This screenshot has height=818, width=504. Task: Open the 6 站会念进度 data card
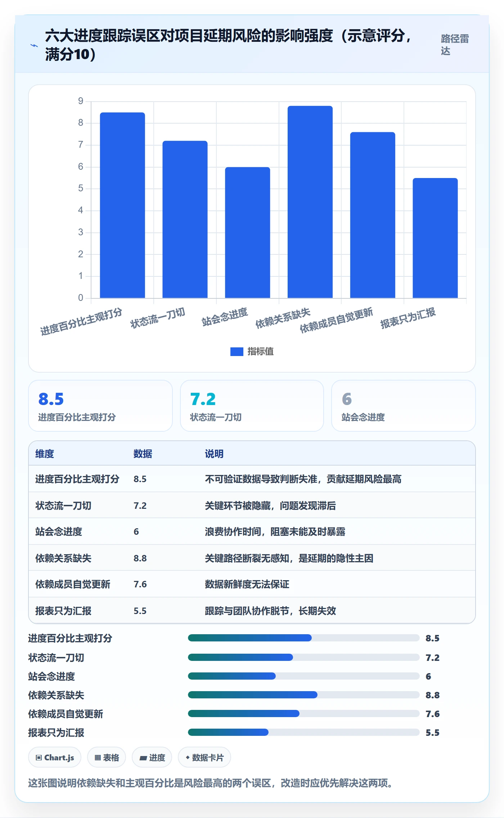tap(404, 406)
